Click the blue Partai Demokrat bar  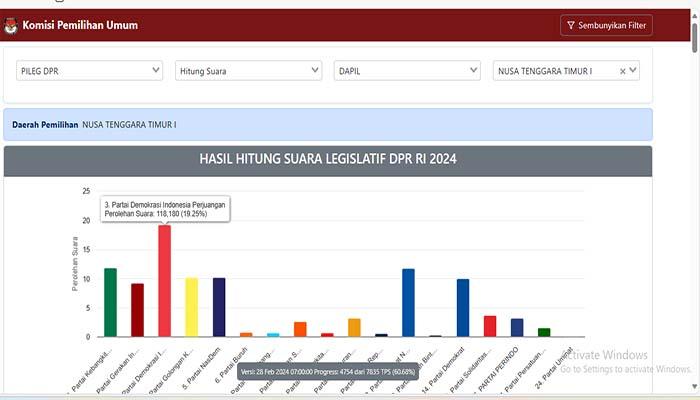tap(463, 308)
